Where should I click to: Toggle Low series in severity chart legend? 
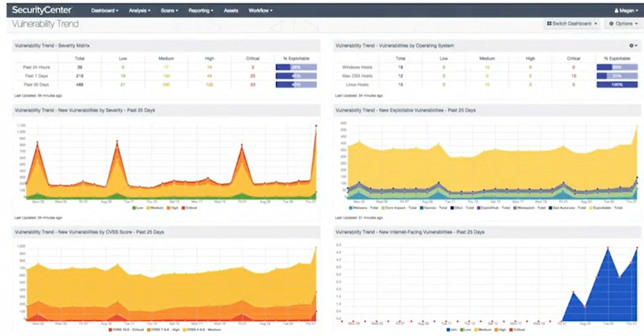[x=138, y=208]
